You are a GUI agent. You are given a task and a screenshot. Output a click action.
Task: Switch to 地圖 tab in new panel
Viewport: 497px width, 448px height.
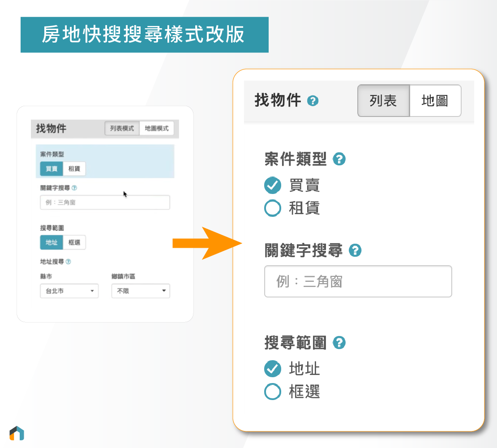click(x=435, y=101)
